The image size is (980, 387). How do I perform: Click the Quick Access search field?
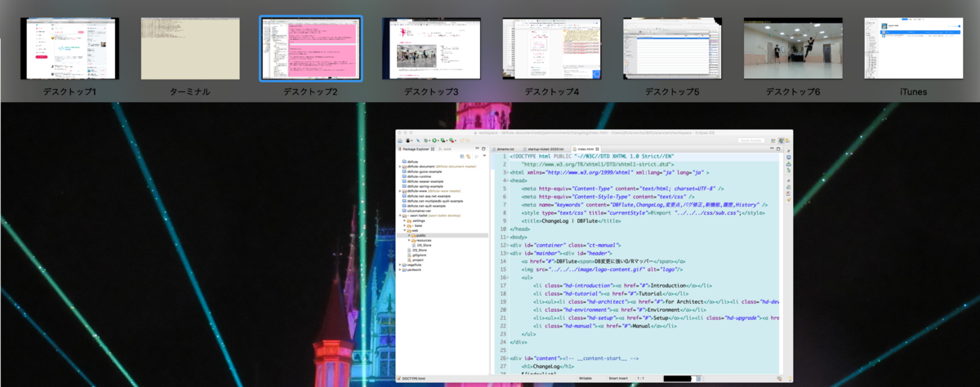point(751,140)
